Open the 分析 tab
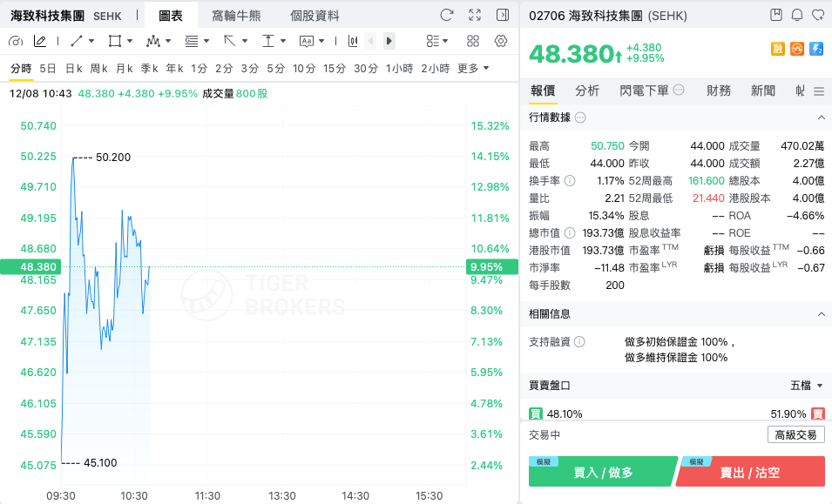This screenshot has height=504, width=832. tap(587, 91)
